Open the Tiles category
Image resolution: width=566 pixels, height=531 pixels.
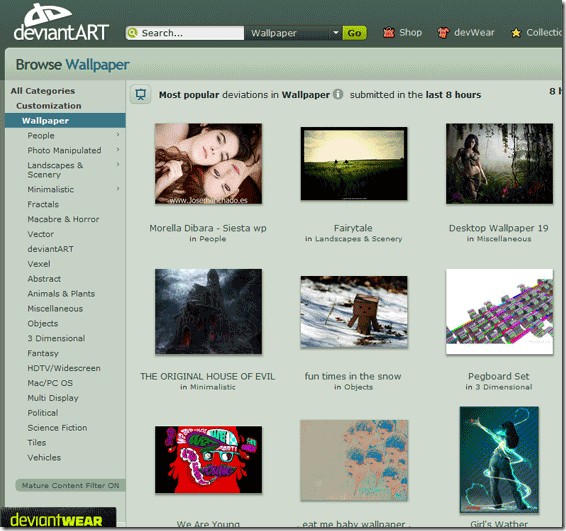37,443
